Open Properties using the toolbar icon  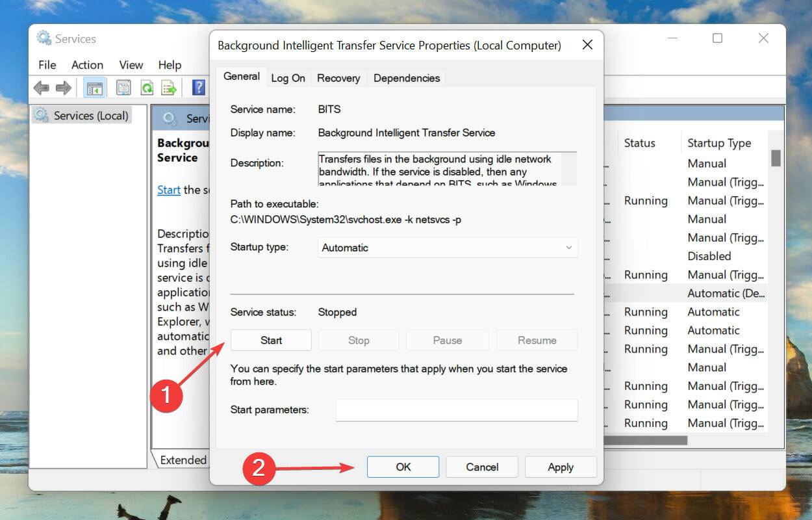(123, 88)
